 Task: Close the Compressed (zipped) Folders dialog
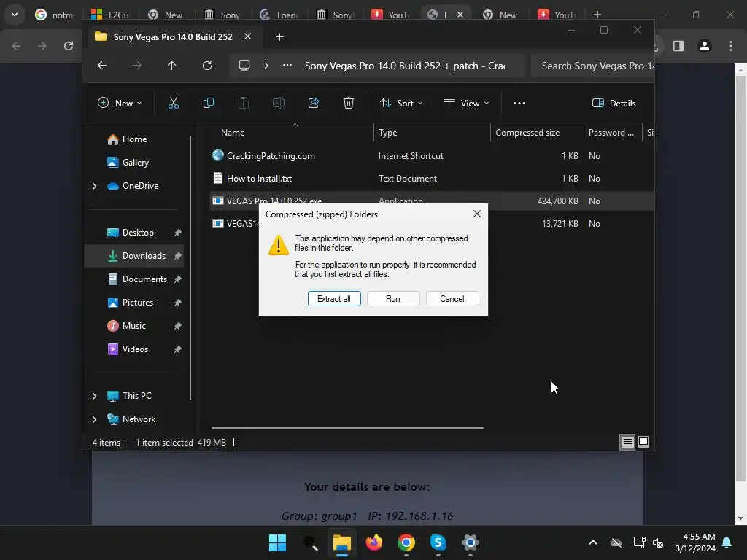pyautogui.click(x=477, y=214)
